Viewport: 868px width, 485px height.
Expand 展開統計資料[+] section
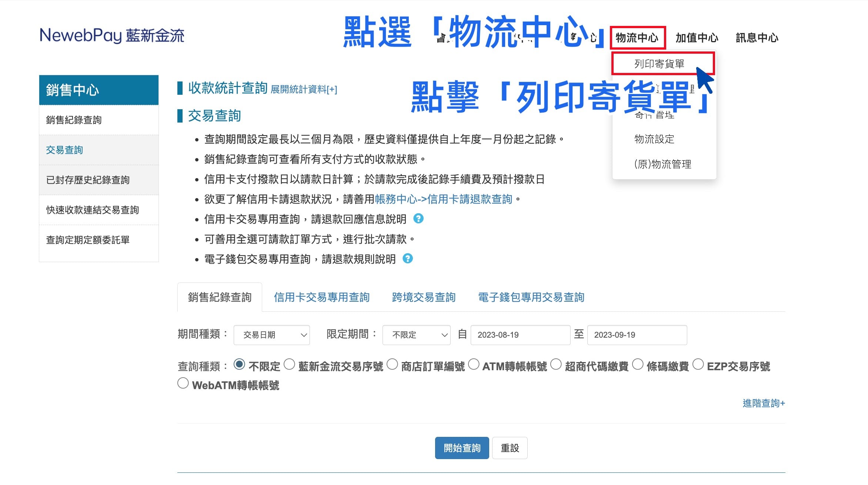click(304, 89)
